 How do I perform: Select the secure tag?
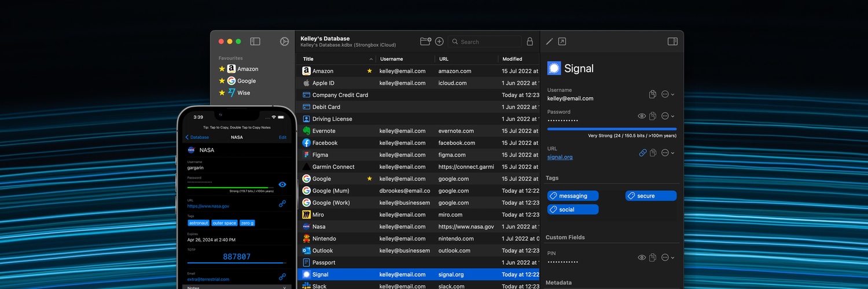click(651, 196)
